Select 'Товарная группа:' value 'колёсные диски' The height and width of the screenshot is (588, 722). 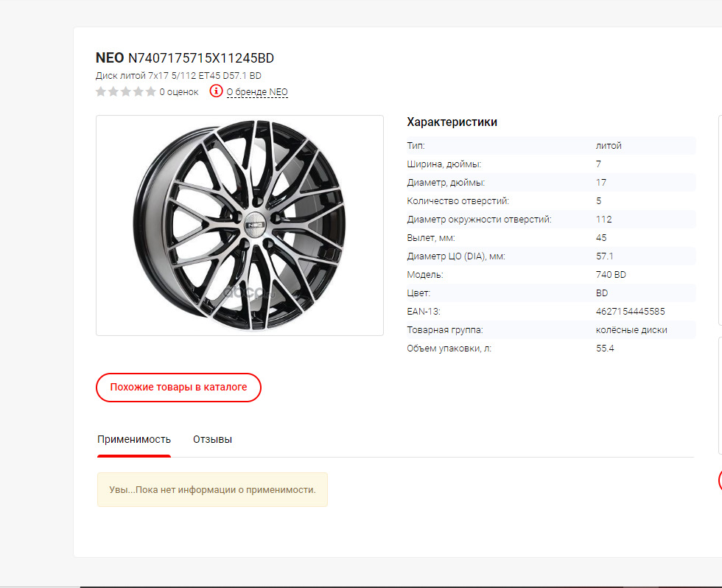pos(631,329)
